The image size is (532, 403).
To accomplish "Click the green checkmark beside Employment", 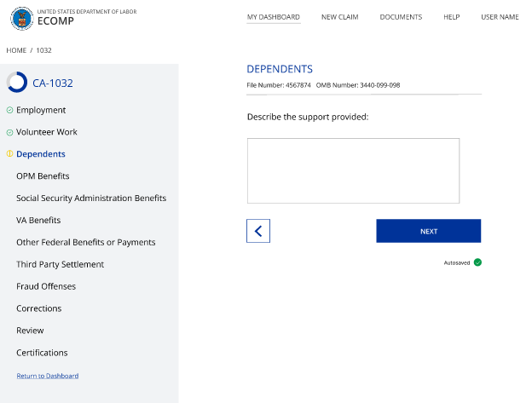I will (x=10, y=110).
